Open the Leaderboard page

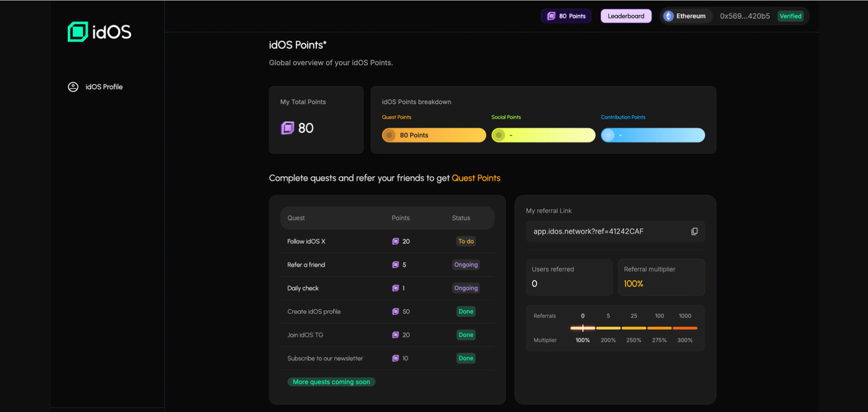click(626, 16)
